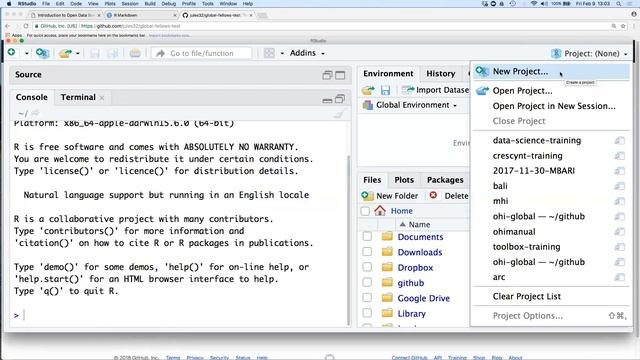The image size is (640, 360).
Task: Open the Global Environment dropdown
Action: (x=410, y=105)
